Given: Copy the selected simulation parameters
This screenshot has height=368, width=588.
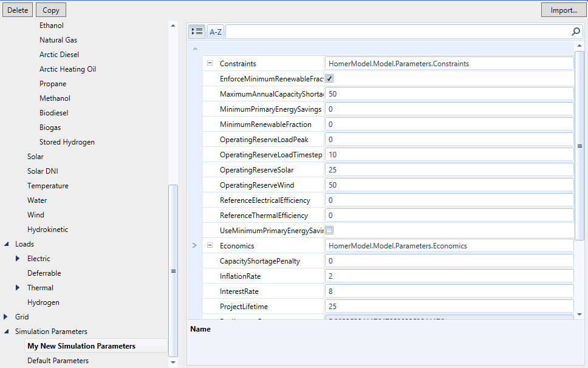Looking at the screenshot, I should click(50, 10).
